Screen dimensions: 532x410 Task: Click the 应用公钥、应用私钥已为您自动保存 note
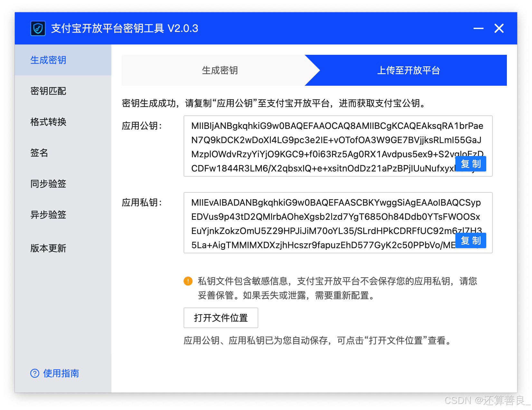(x=318, y=340)
